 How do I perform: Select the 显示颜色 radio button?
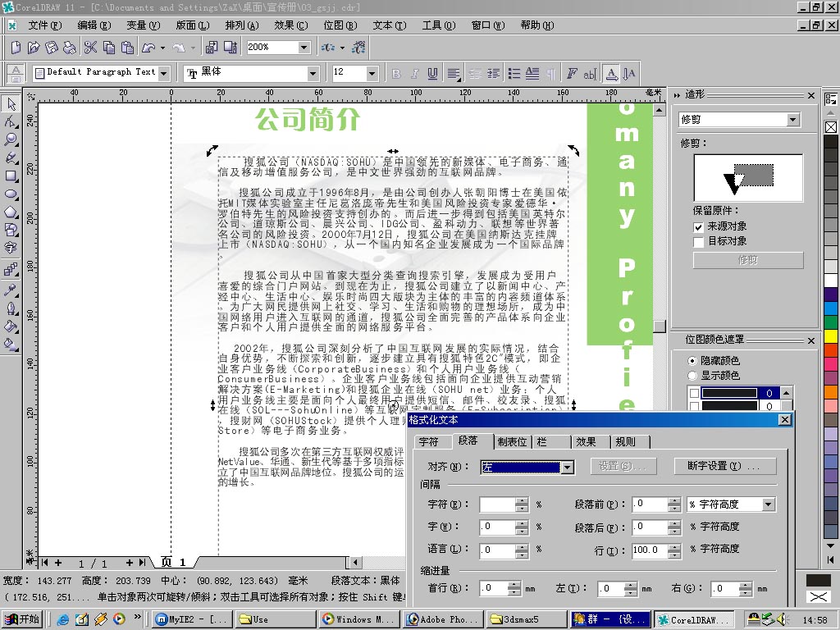(692, 376)
